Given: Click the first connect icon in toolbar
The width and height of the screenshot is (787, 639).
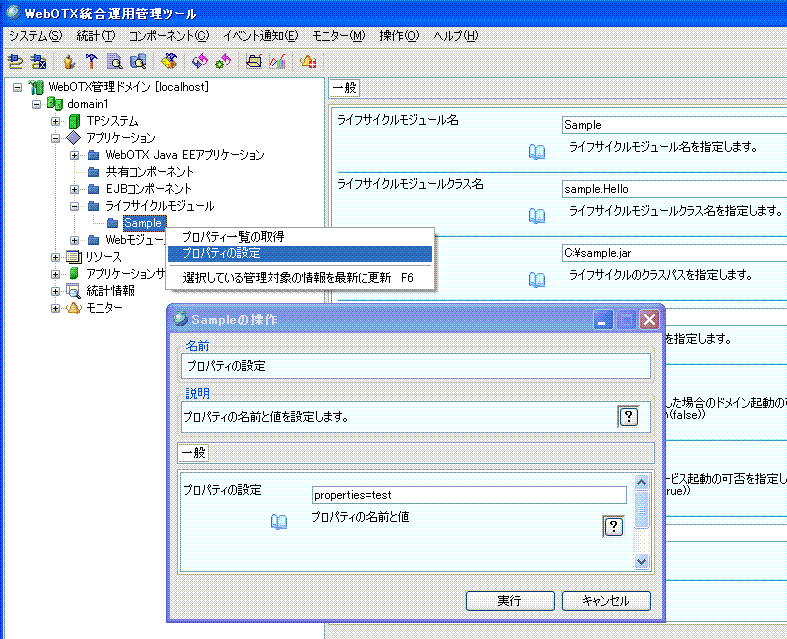Looking at the screenshot, I should (x=15, y=61).
